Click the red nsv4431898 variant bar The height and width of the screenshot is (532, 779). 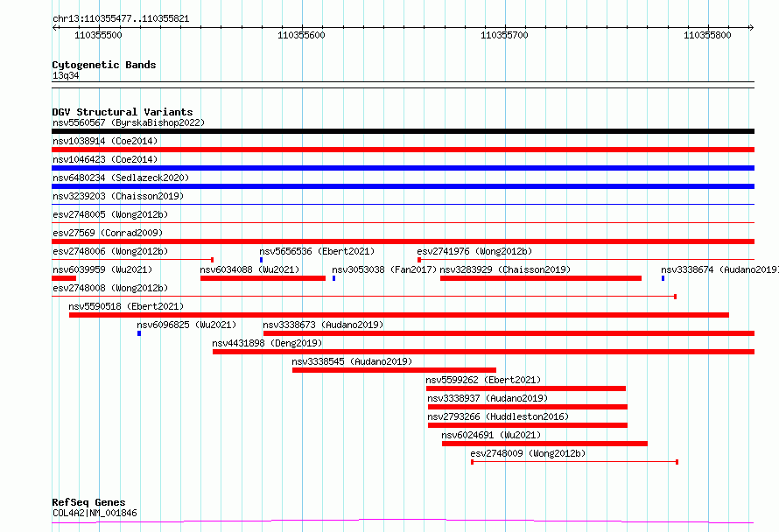coord(483,352)
